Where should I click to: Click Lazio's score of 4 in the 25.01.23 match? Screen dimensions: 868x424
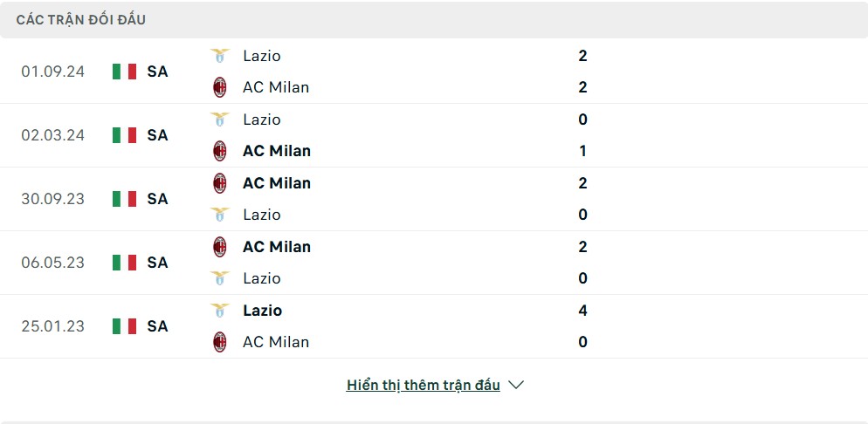(x=582, y=311)
